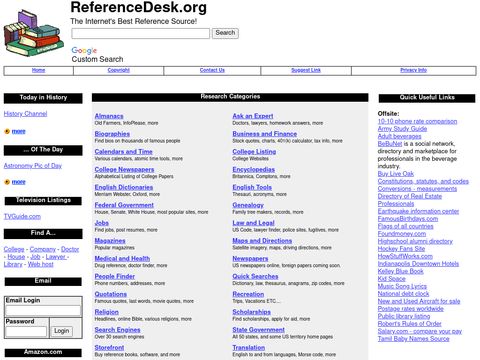480x360 pixels.
Task: Select College in Find A section
Action: tap(14, 249)
